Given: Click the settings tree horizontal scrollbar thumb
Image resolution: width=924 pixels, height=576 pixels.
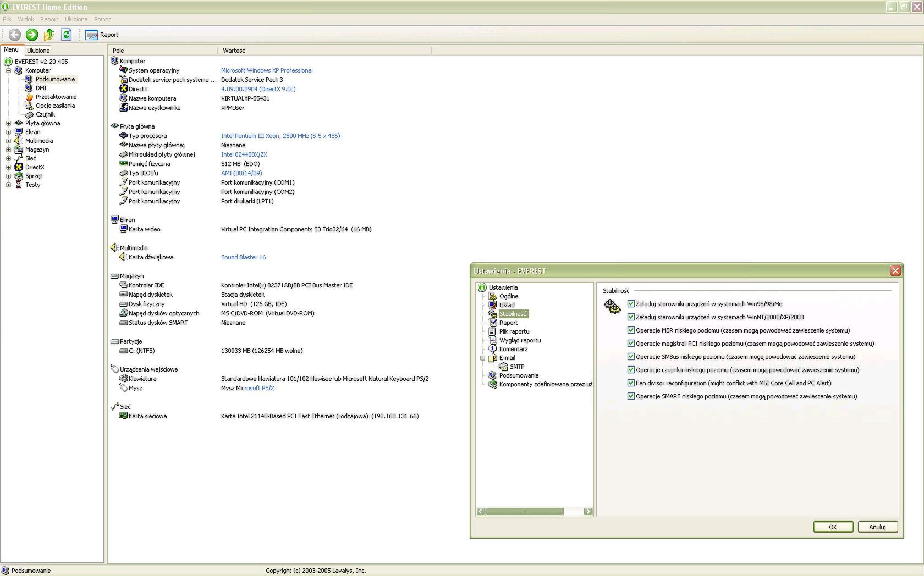Looking at the screenshot, I should point(524,512).
